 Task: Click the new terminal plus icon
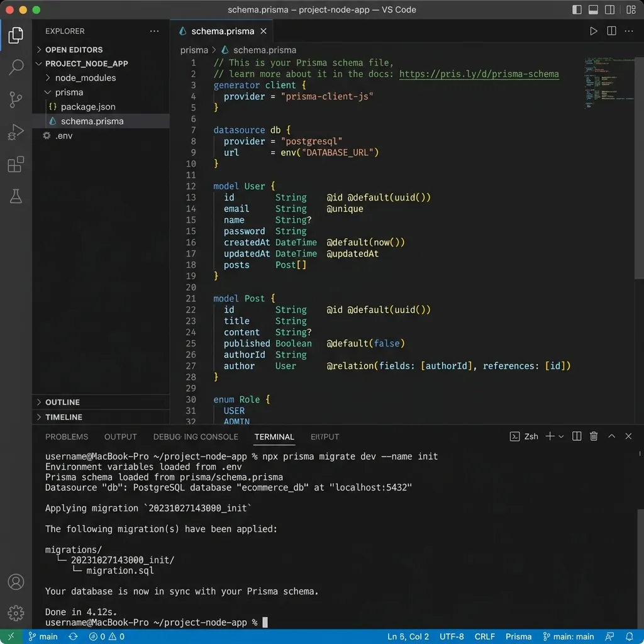(x=550, y=436)
